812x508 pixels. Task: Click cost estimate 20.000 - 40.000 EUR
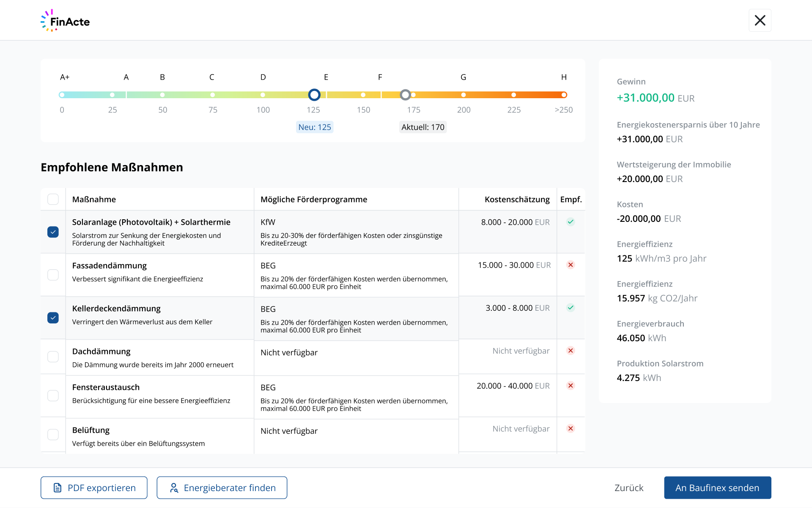click(x=513, y=386)
